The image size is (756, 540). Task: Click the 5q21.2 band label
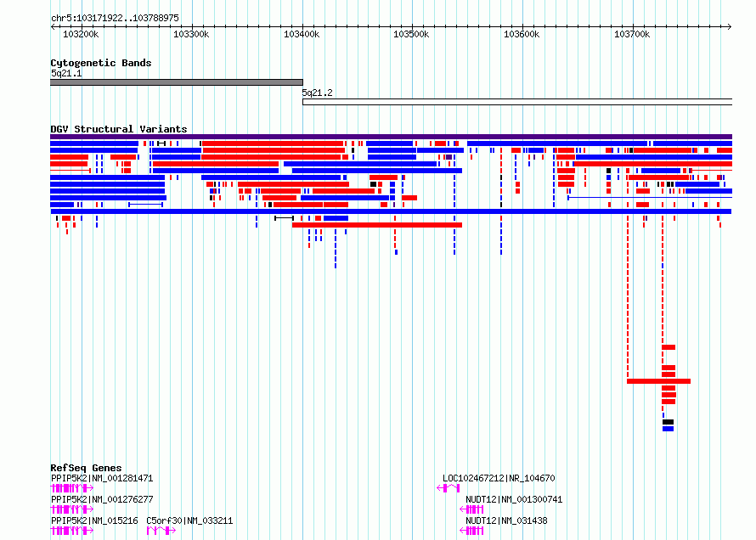point(317,93)
